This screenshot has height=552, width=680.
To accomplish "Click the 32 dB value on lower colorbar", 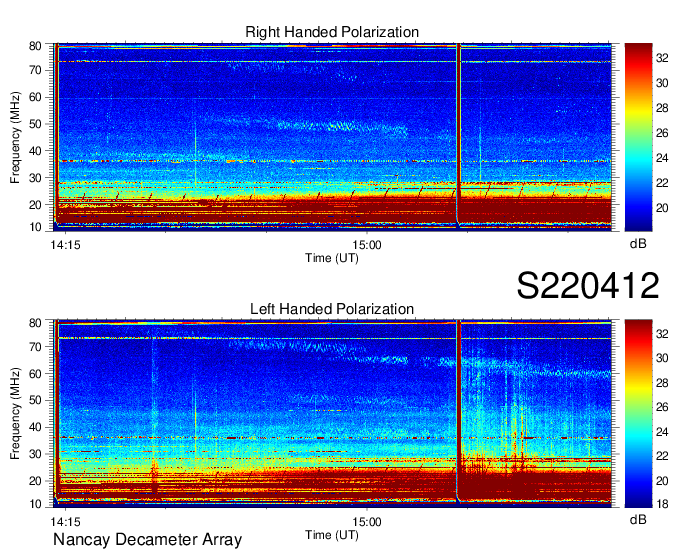I will click(x=662, y=333).
